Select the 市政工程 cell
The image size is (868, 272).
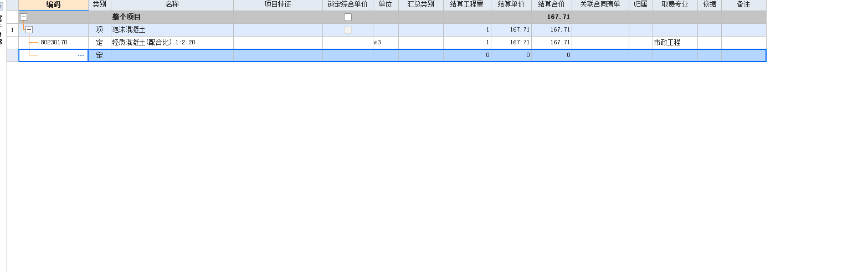pyautogui.click(x=675, y=42)
